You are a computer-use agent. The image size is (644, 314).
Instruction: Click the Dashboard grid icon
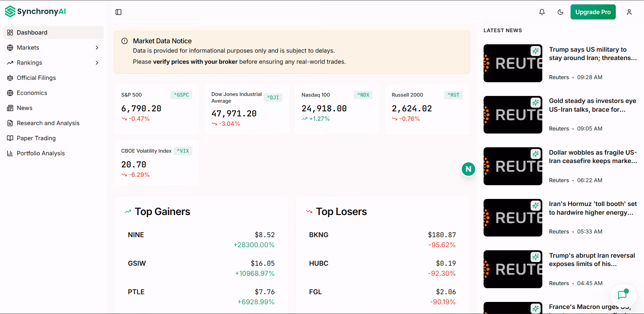click(10, 33)
